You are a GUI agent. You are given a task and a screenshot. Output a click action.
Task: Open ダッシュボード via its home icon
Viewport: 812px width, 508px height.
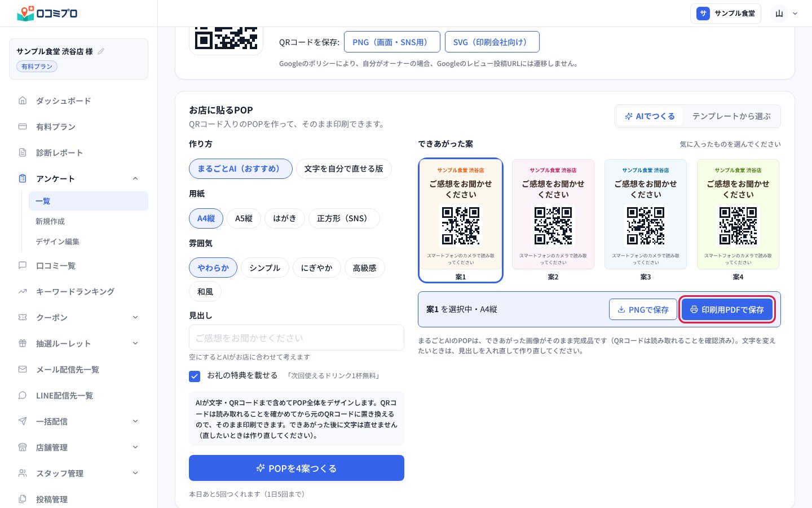point(23,100)
